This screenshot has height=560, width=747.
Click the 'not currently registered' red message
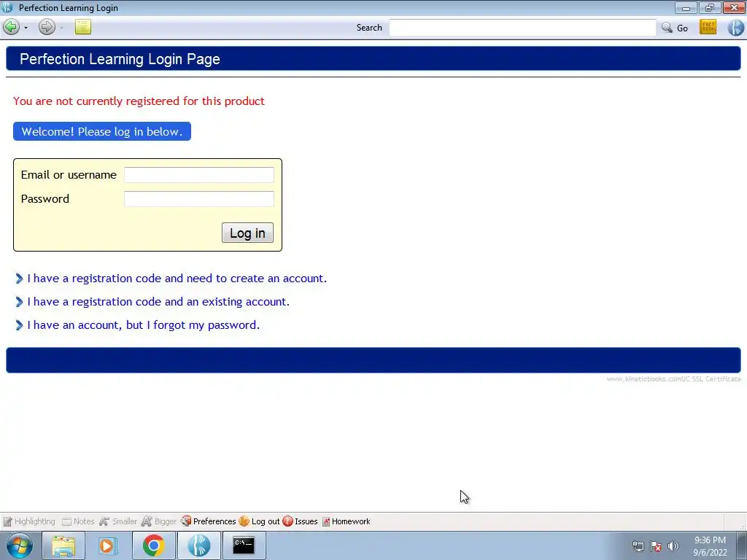(x=139, y=101)
